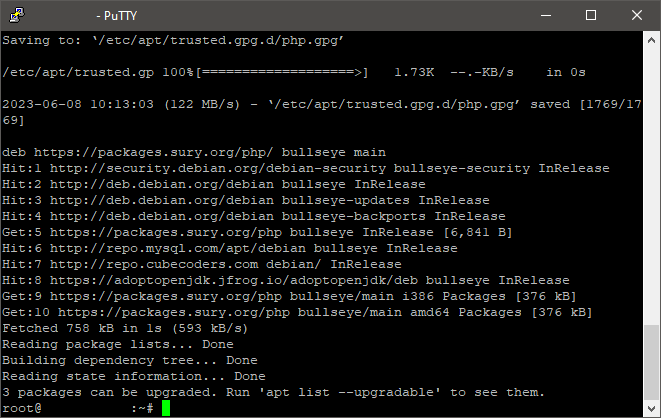
Task: Open the PuTTY system menu icon
Action: (17, 15)
